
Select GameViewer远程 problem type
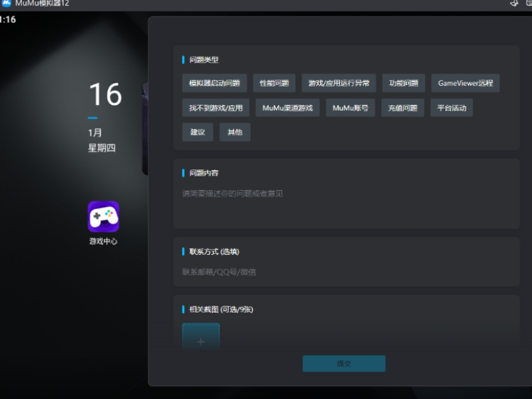point(465,83)
